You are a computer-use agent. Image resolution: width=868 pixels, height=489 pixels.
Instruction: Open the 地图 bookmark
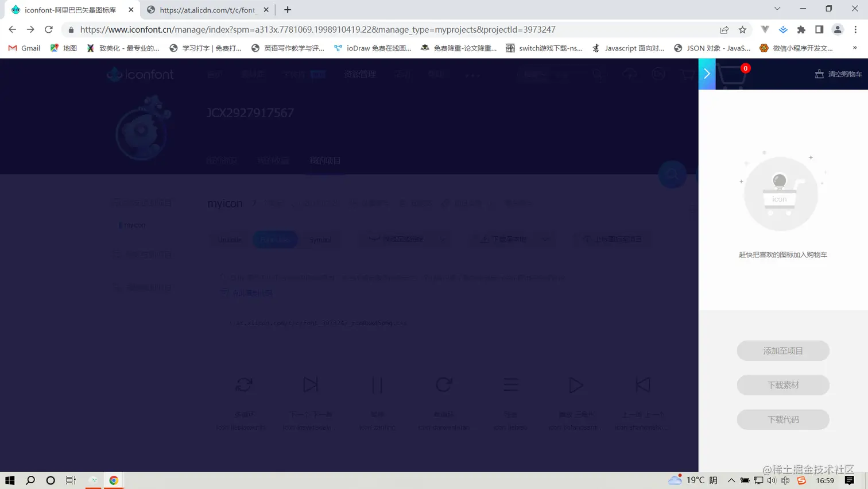(x=63, y=48)
